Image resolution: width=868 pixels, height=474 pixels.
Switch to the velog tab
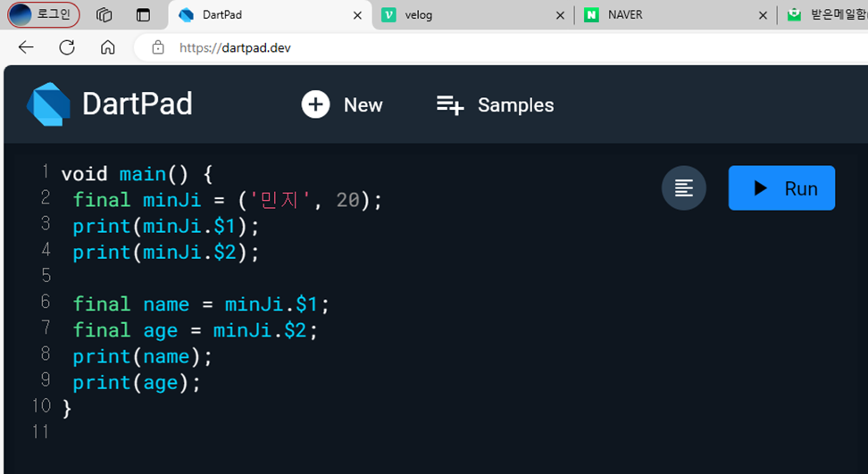[473, 15]
